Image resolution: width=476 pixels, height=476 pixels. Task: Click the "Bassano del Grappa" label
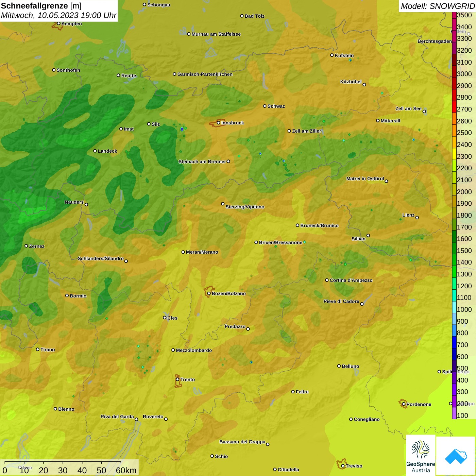point(242,442)
